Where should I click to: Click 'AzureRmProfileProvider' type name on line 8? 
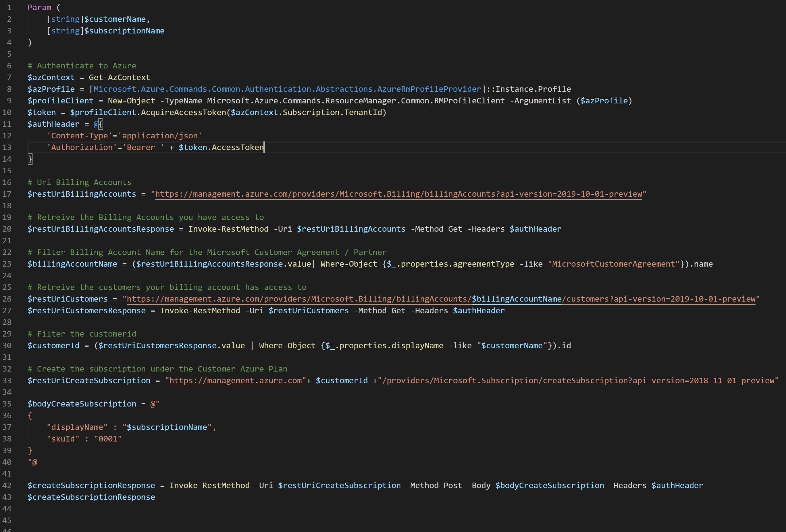(x=429, y=89)
